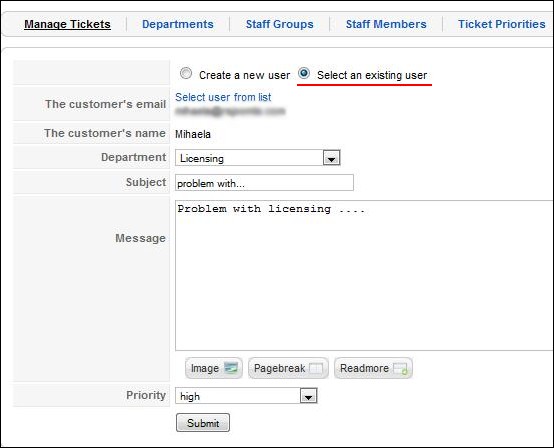Click the Image button icon

pos(231,368)
